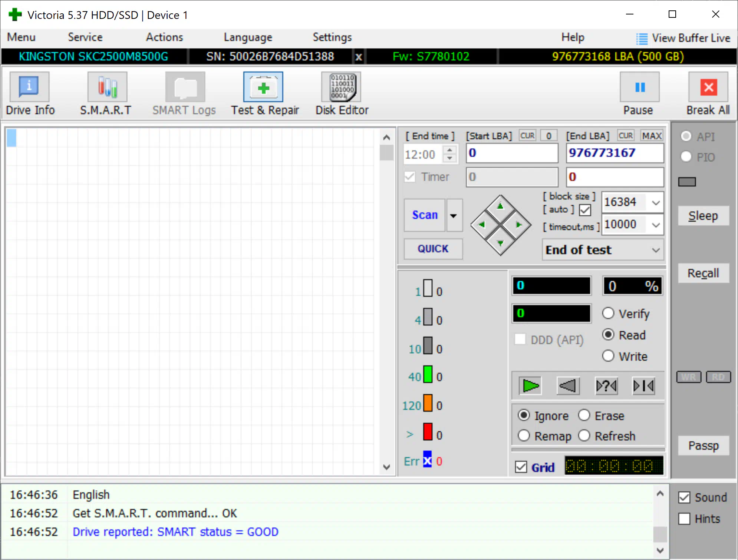
Task: Toggle the Timer checkbox
Action: click(x=410, y=177)
